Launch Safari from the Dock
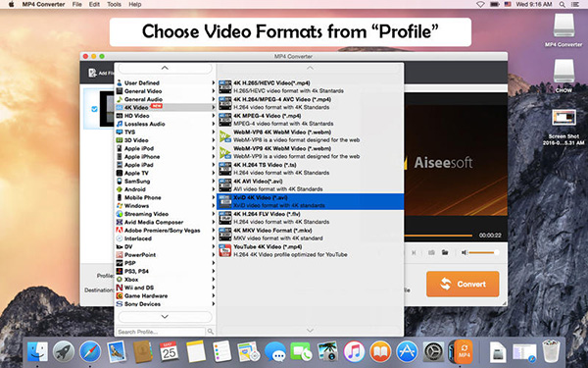The width and height of the screenshot is (588, 368). coord(89,352)
